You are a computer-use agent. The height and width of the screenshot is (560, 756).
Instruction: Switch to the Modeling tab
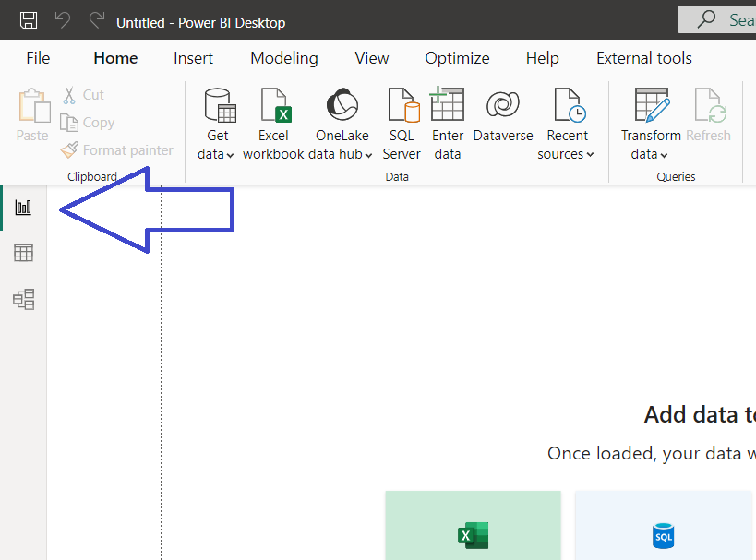tap(283, 58)
